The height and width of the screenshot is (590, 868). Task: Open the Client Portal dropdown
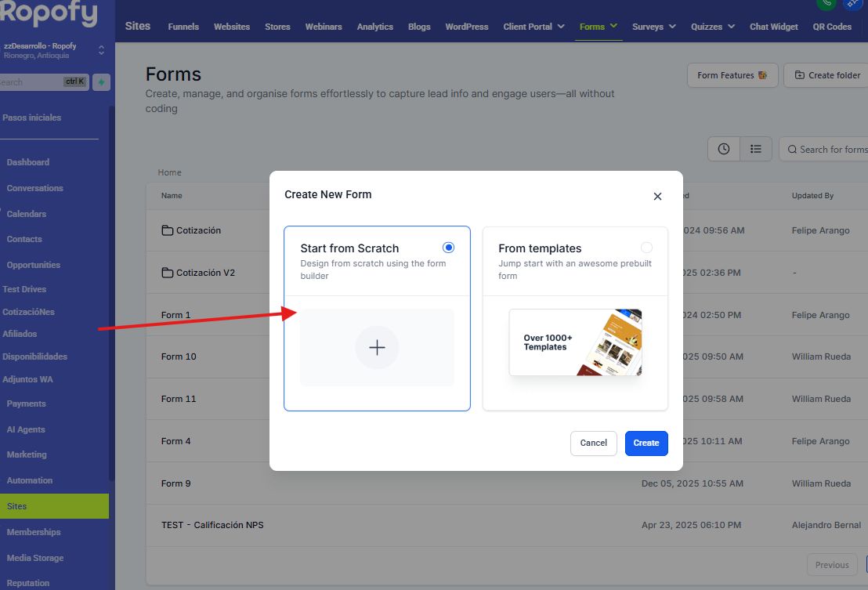click(x=533, y=27)
